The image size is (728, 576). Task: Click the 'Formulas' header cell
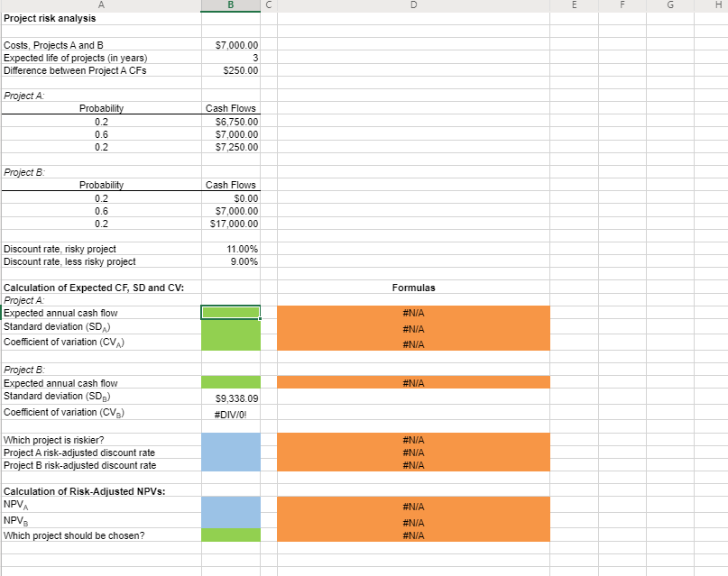click(414, 288)
